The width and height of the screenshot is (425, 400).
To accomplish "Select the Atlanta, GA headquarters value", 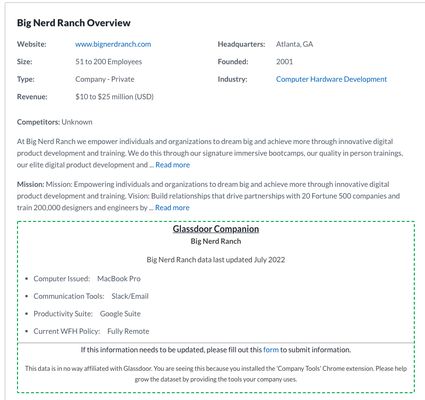I will (294, 44).
